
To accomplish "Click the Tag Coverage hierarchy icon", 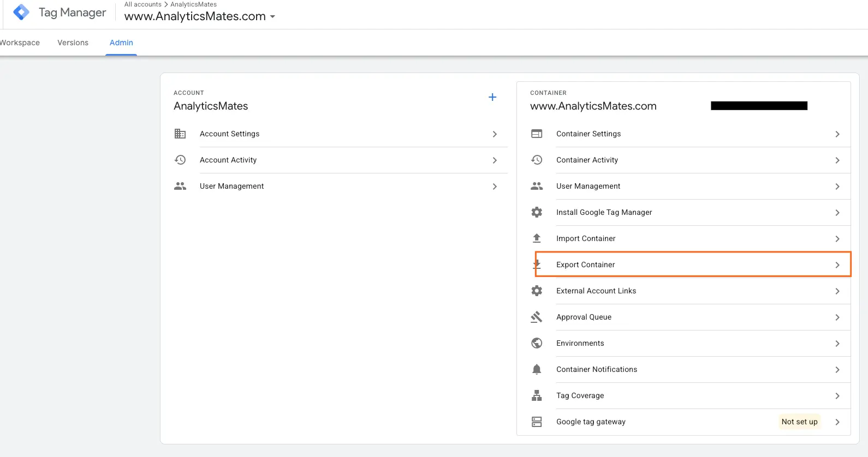I will (x=537, y=395).
